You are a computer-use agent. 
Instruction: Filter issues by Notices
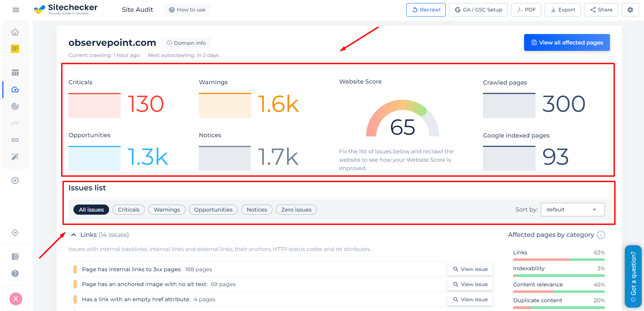[257, 210]
